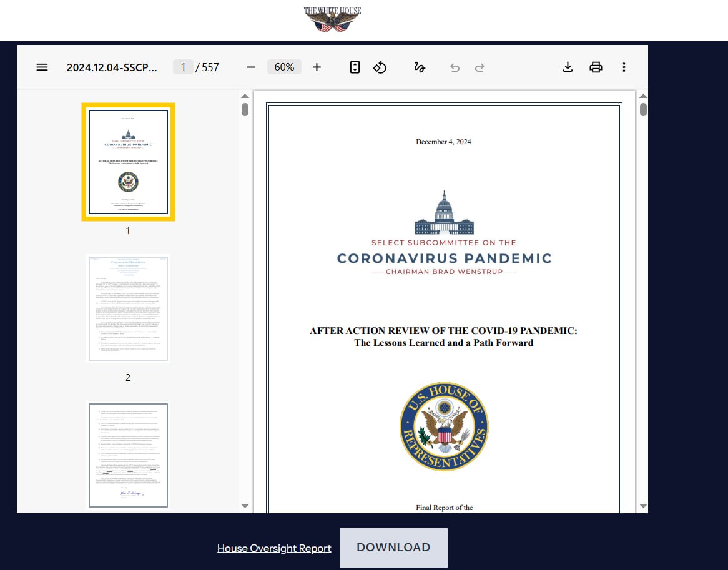Redo the annotation

pyautogui.click(x=480, y=68)
